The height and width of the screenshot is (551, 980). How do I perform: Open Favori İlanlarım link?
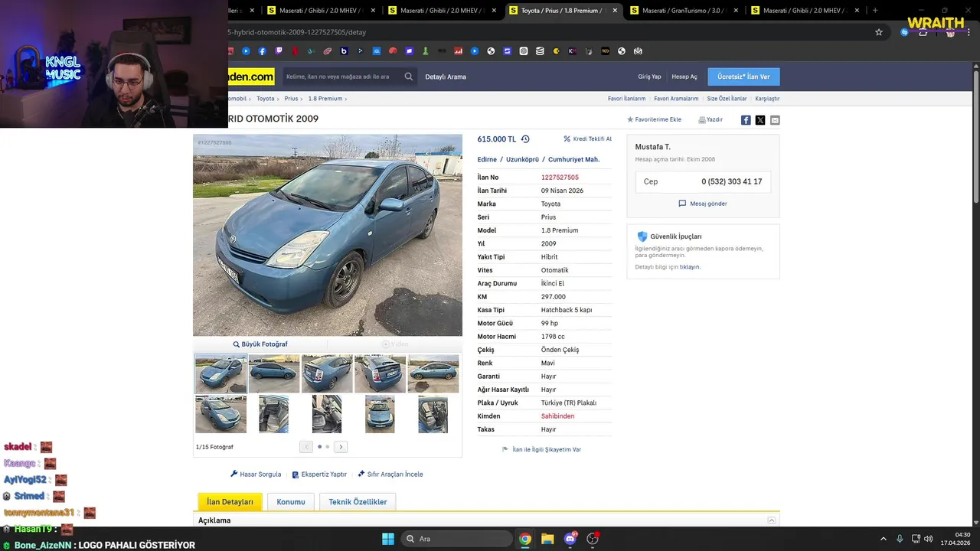pyautogui.click(x=626, y=99)
